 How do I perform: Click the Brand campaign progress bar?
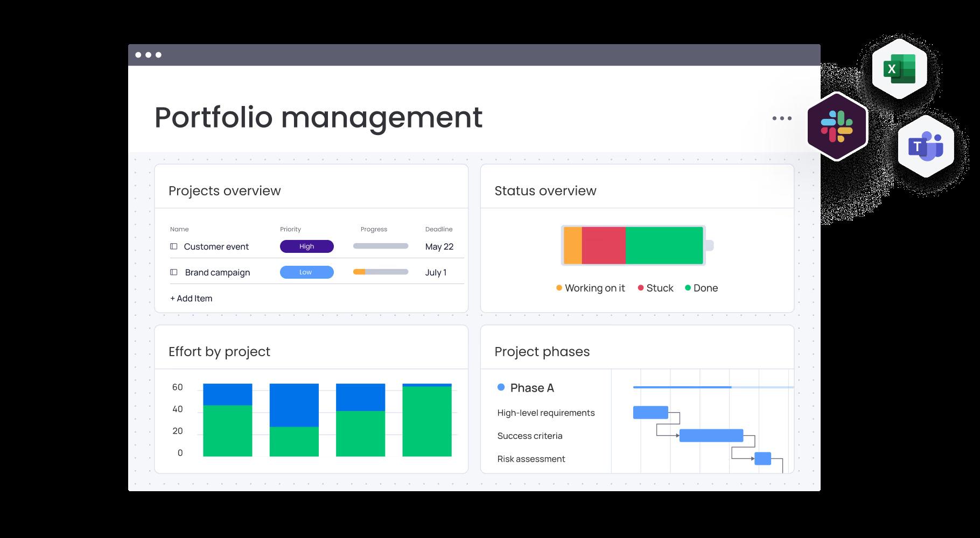380,272
